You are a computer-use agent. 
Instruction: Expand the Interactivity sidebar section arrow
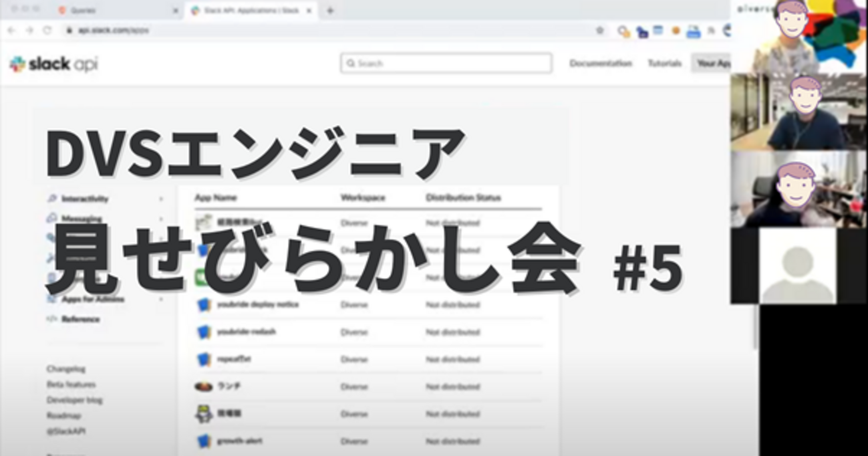[x=161, y=199]
